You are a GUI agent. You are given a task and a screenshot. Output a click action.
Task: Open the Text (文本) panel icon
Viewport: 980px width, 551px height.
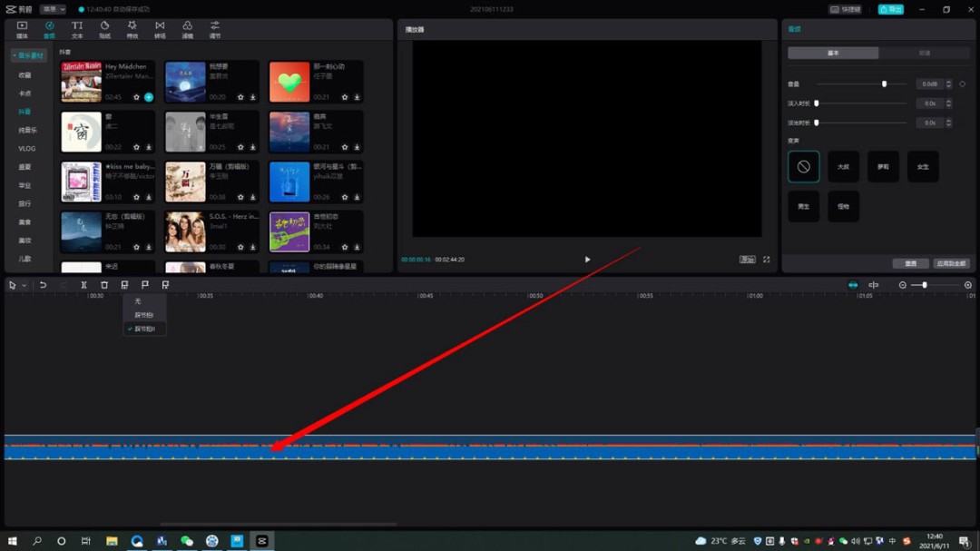[77, 28]
